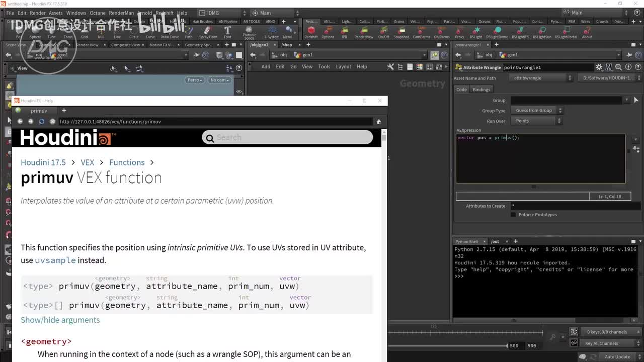This screenshot has height=362, width=644.
Task: Open the uvsample function link
Action: [x=55, y=260]
